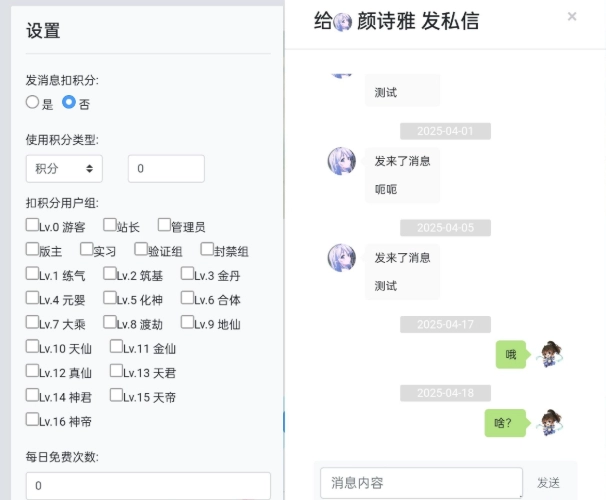Click the 2025-04-01 date label
This screenshot has height=500, width=606.
pyautogui.click(x=445, y=131)
